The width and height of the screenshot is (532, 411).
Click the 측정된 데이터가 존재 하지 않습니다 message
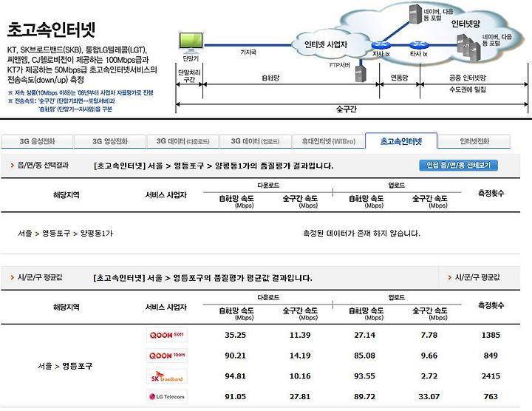tap(361, 233)
